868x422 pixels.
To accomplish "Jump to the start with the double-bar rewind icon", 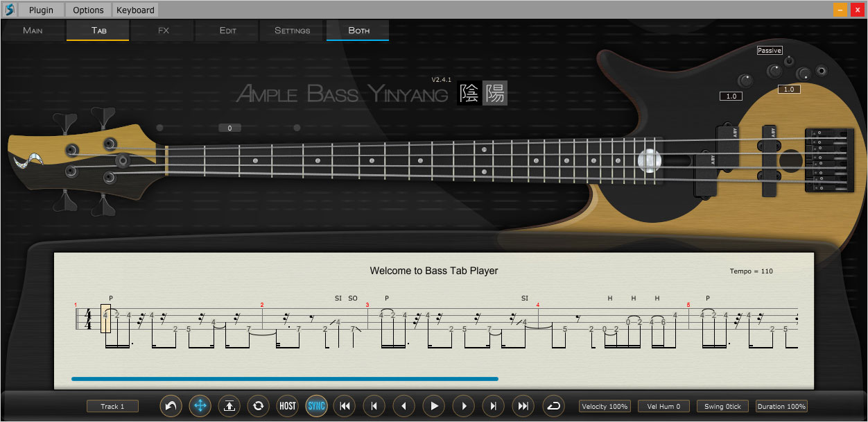I will [345, 406].
